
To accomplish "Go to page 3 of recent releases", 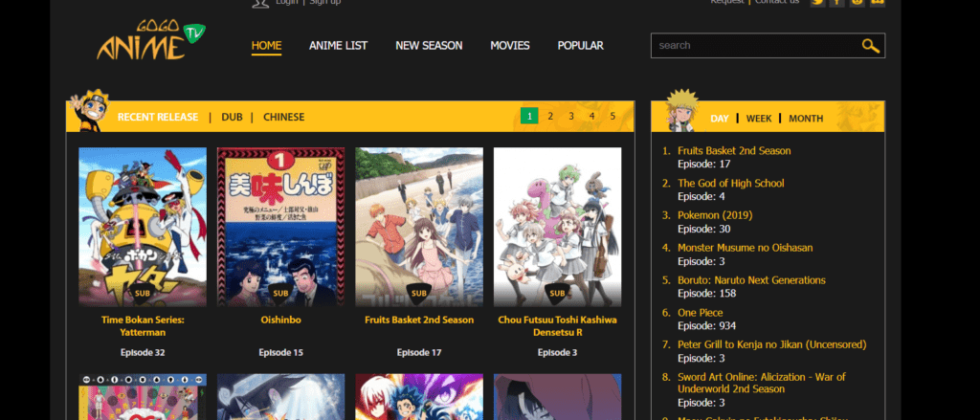I will pos(571,116).
